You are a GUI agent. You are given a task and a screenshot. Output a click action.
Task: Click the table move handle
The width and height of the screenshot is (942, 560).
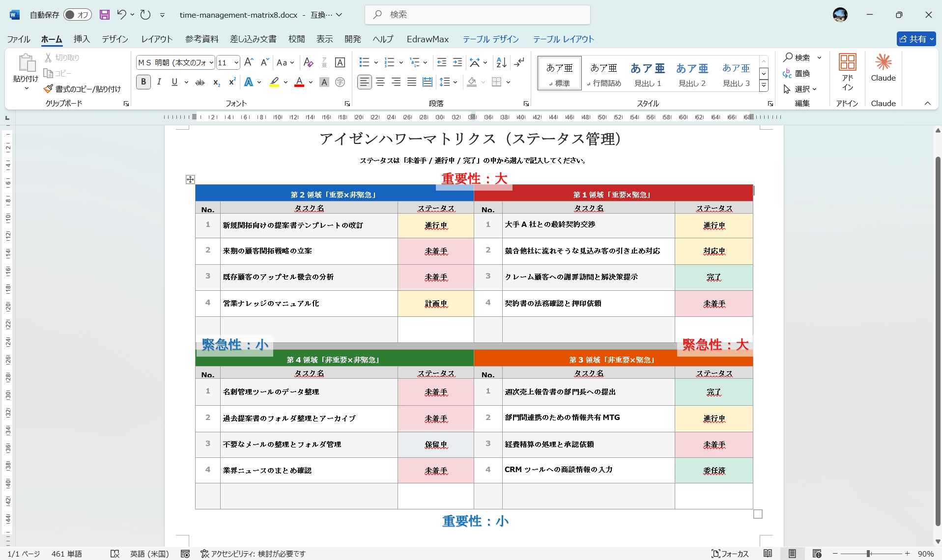point(190,179)
